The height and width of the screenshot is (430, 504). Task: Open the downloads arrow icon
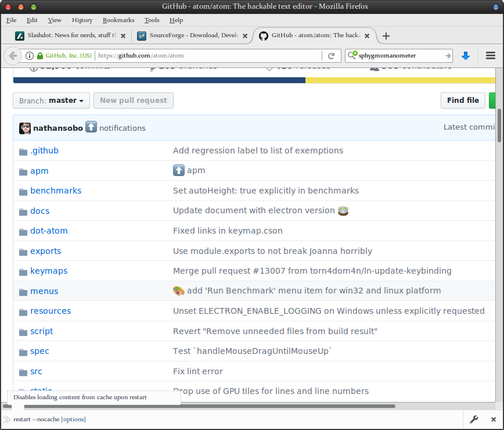coord(466,56)
